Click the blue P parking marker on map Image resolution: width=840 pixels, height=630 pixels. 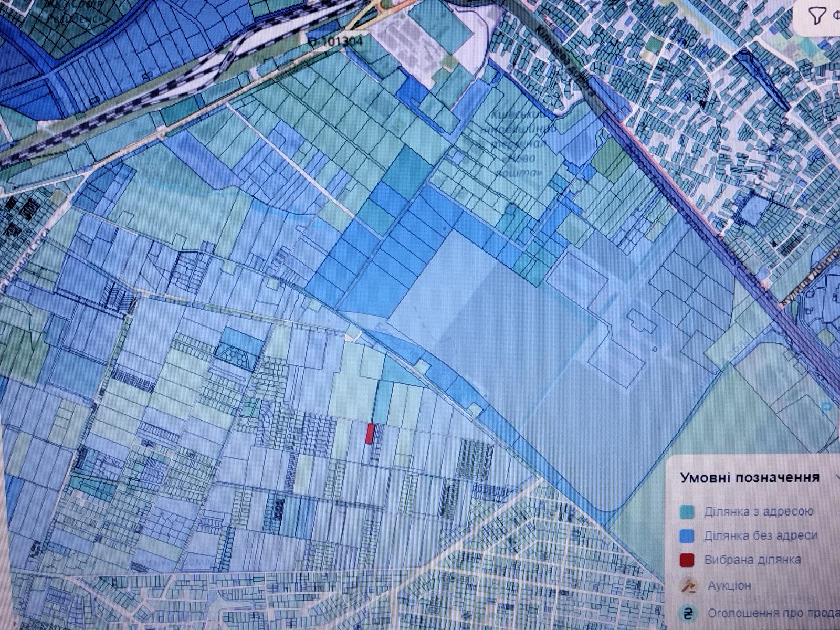(826, 407)
